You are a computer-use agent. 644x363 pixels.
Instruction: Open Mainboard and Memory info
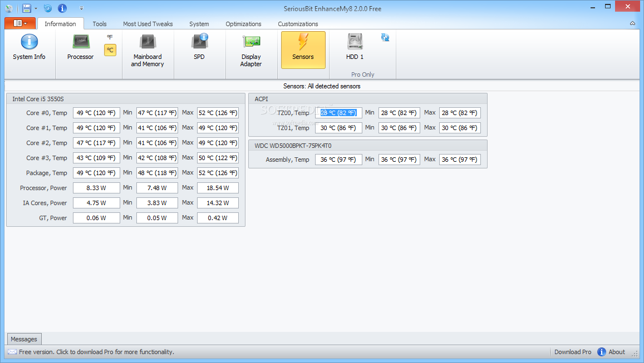(148, 51)
